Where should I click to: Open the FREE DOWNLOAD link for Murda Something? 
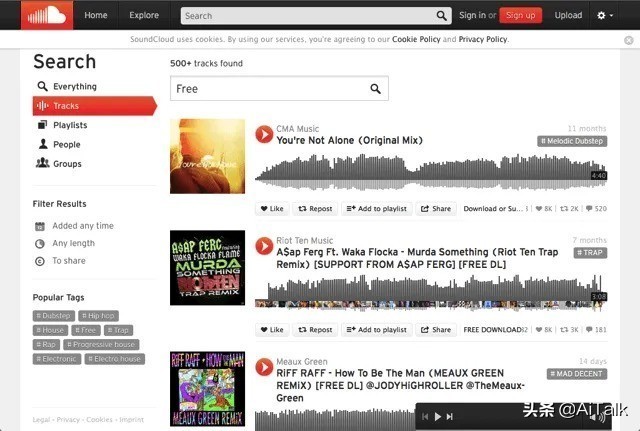(x=492, y=329)
